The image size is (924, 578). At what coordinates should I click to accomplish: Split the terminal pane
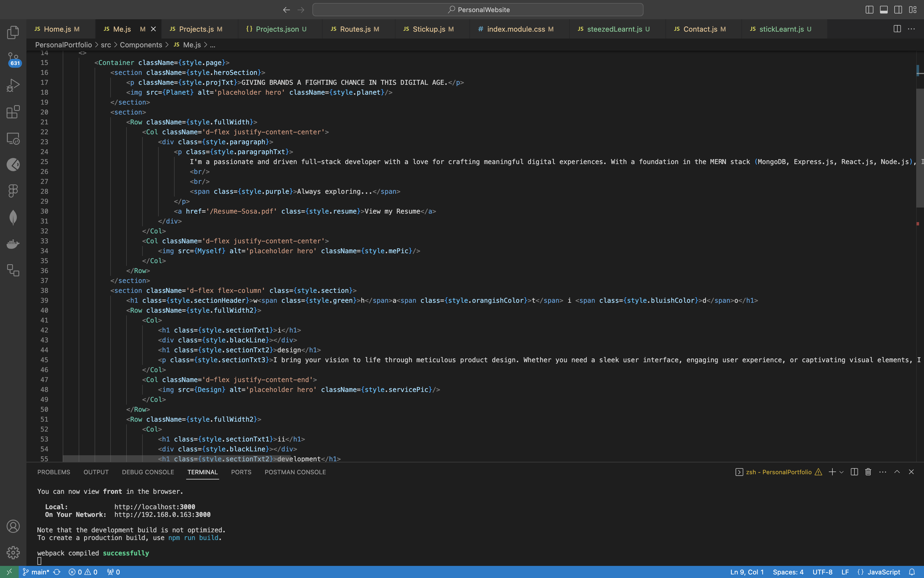[854, 472]
